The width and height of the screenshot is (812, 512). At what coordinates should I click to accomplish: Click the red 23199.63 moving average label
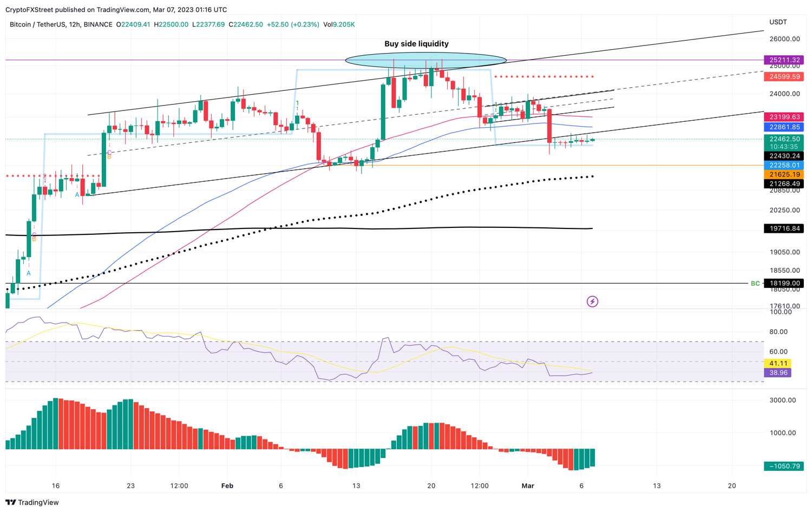[784, 117]
